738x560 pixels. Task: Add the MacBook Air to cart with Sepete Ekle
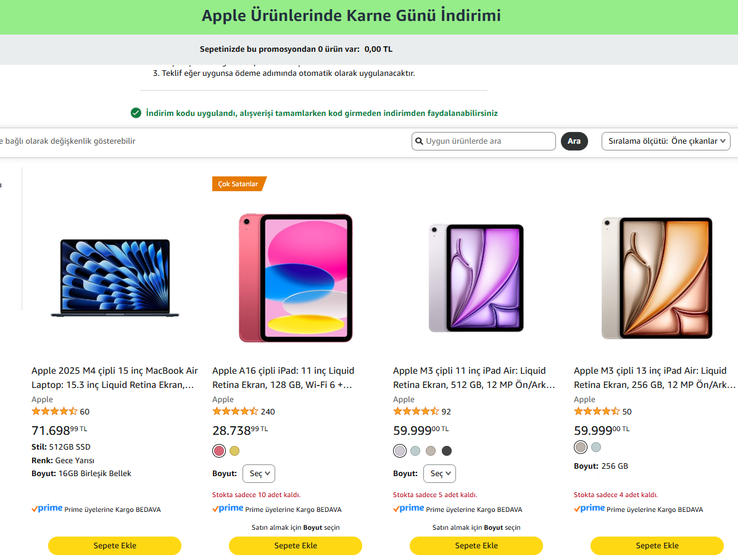point(115,546)
